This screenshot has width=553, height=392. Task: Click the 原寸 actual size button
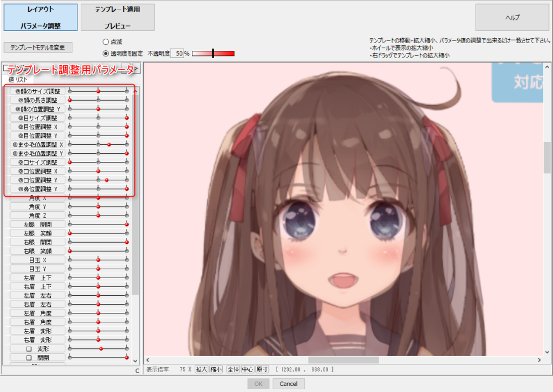262,369
